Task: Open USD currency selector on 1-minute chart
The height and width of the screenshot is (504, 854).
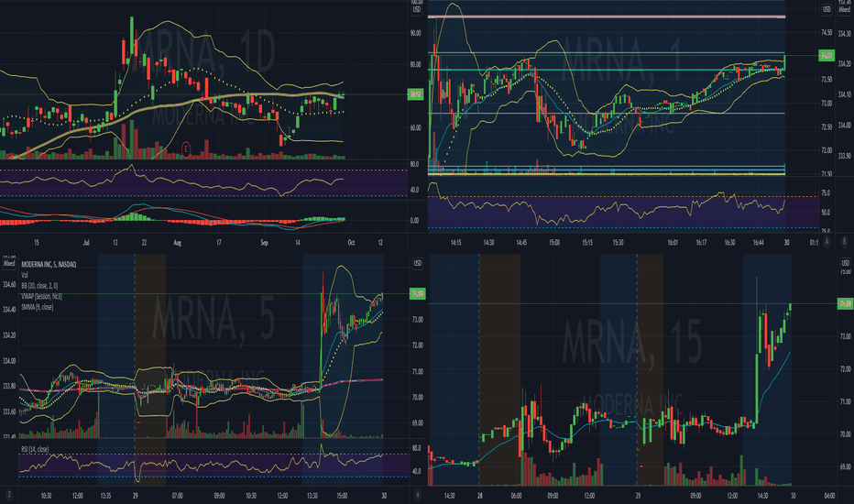Action: [827, 9]
